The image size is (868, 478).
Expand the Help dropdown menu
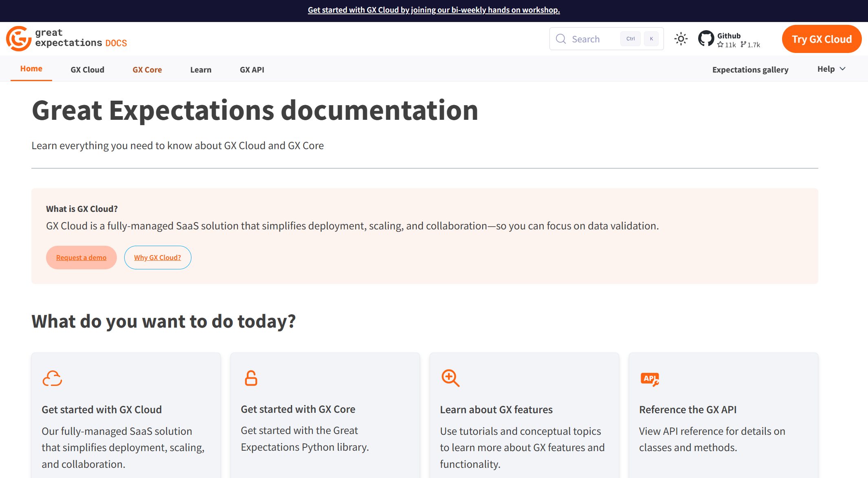826,69
